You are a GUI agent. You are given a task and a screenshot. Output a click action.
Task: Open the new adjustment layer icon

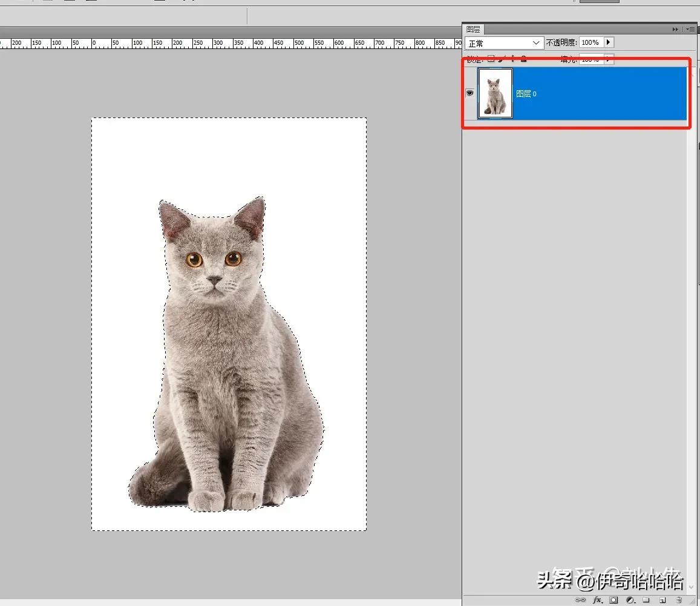click(630, 600)
